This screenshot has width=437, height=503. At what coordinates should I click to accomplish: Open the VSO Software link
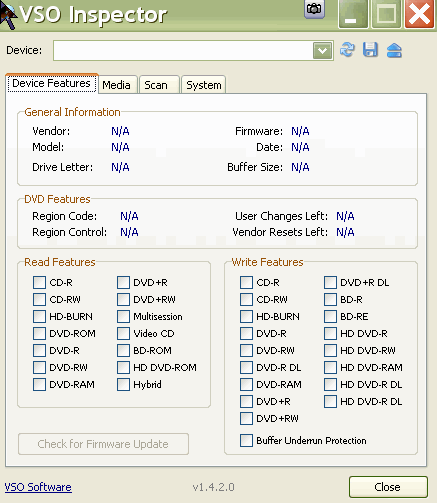38,487
